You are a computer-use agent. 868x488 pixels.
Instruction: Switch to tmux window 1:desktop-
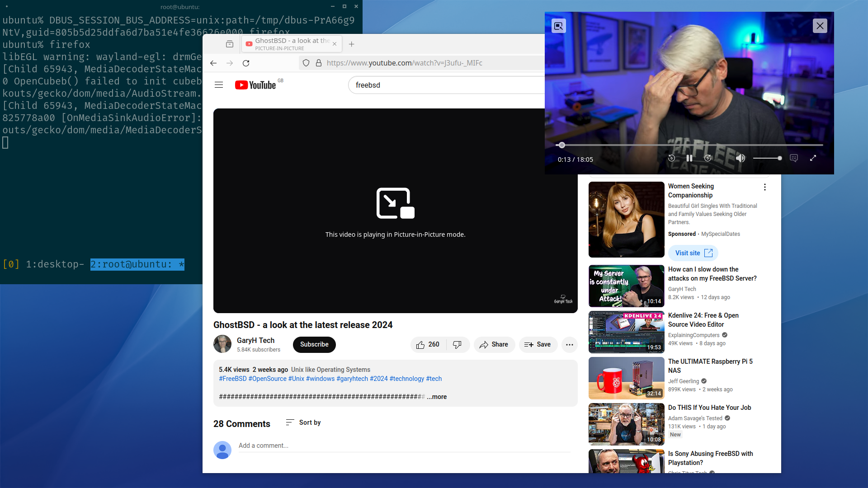[55, 264]
